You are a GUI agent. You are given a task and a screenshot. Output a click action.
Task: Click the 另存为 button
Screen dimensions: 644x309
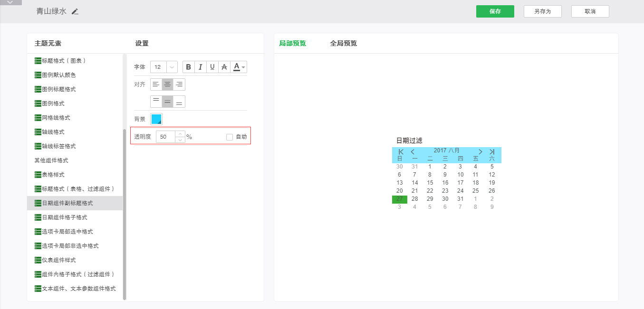click(x=542, y=11)
